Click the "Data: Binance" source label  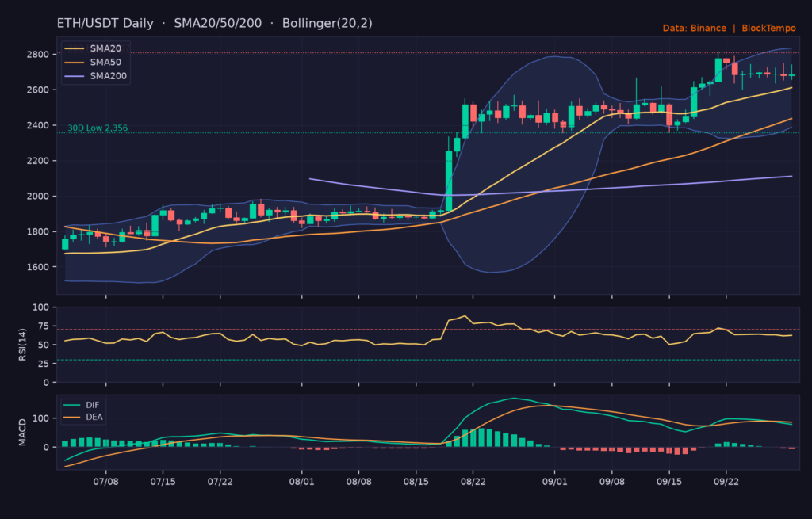[695, 28]
